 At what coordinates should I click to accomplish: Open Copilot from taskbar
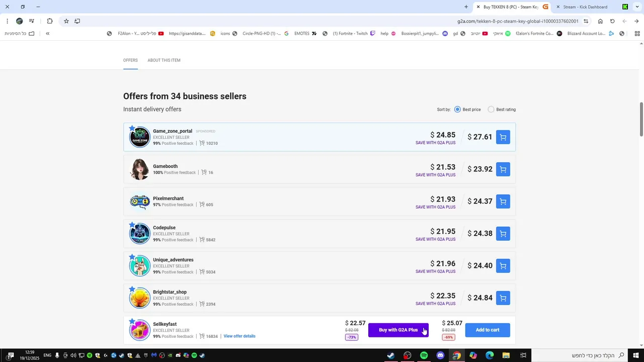[473, 355]
